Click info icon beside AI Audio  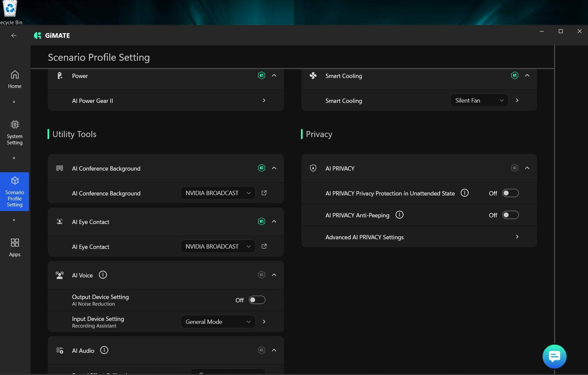104,350
